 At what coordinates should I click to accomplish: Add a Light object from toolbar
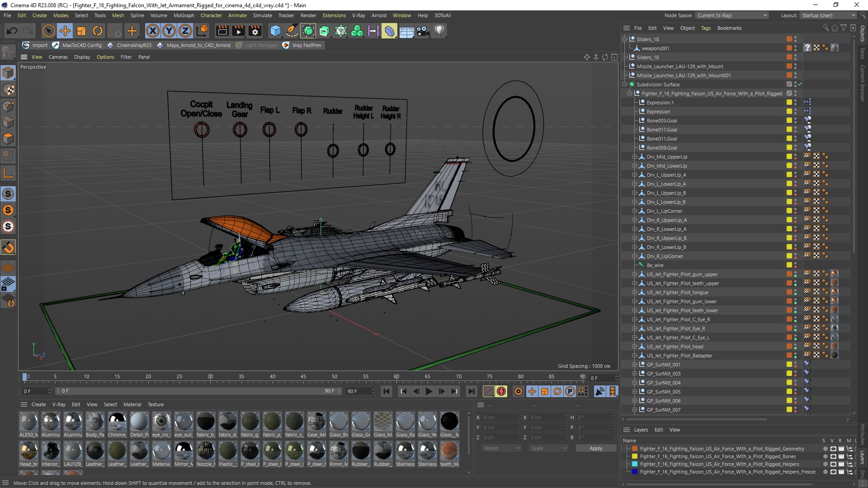point(439,31)
